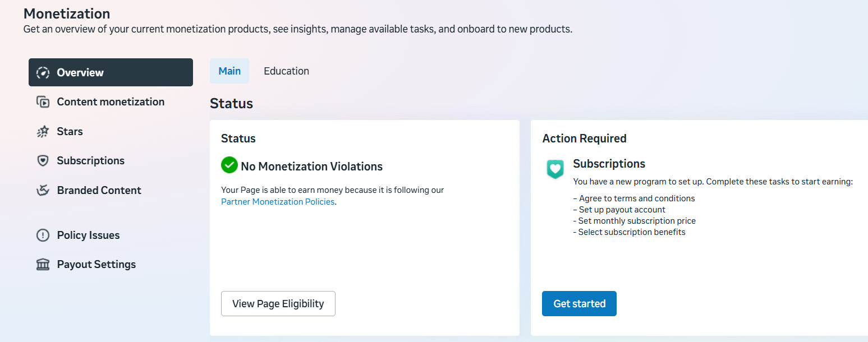The height and width of the screenshot is (342, 868).
Task: Click the teal heart badge in Action Required
Action: point(555,169)
